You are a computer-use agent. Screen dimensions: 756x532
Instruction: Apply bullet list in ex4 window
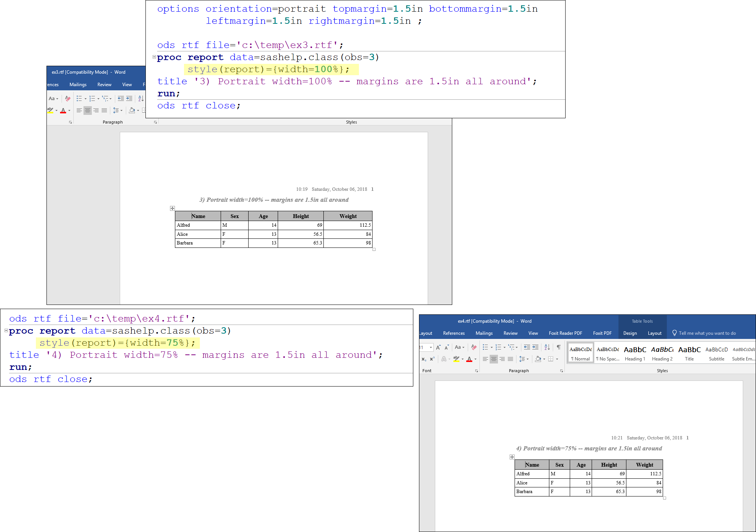485,347
